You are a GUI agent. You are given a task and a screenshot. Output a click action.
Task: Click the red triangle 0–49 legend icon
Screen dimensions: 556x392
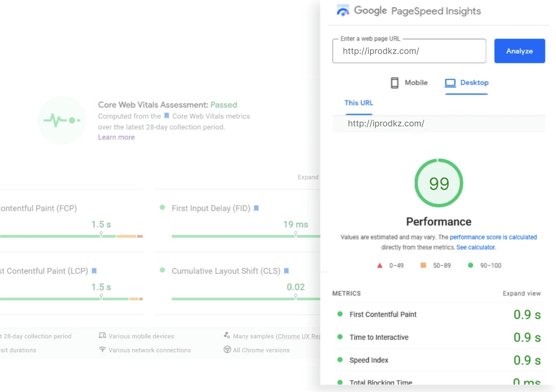click(x=380, y=265)
